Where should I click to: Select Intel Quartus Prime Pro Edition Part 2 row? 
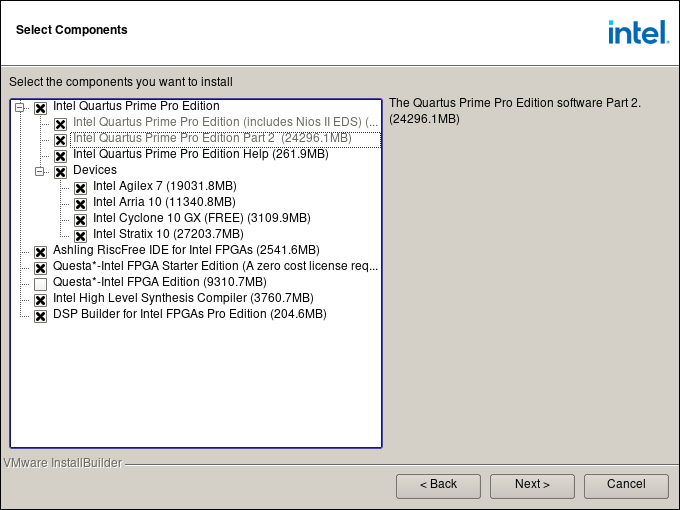(212, 138)
